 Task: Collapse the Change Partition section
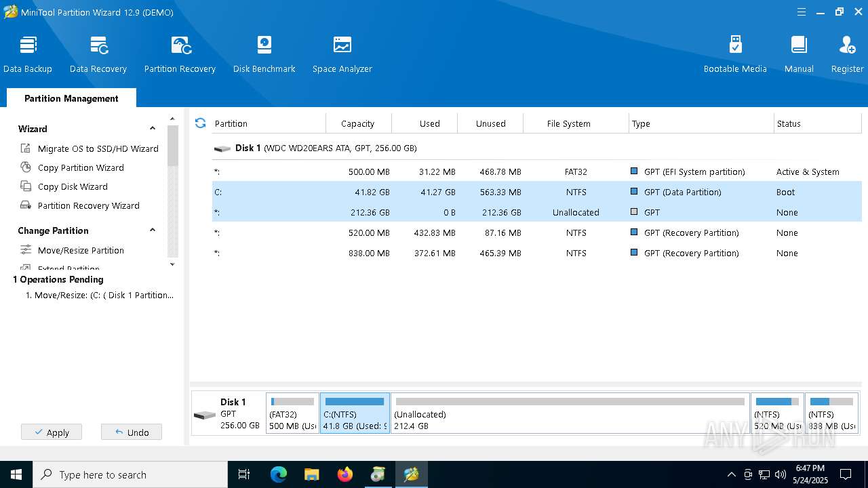point(153,230)
